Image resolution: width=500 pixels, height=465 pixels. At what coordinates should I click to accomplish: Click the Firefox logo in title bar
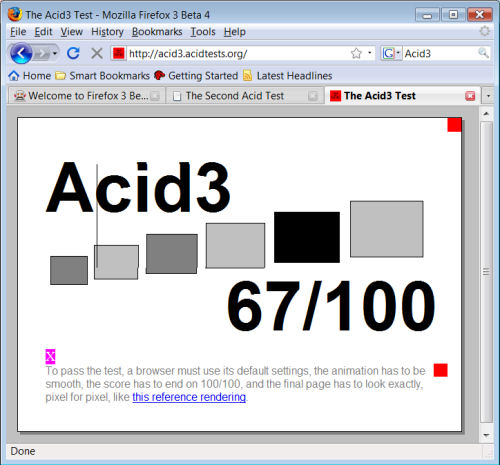tap(15, 14)
